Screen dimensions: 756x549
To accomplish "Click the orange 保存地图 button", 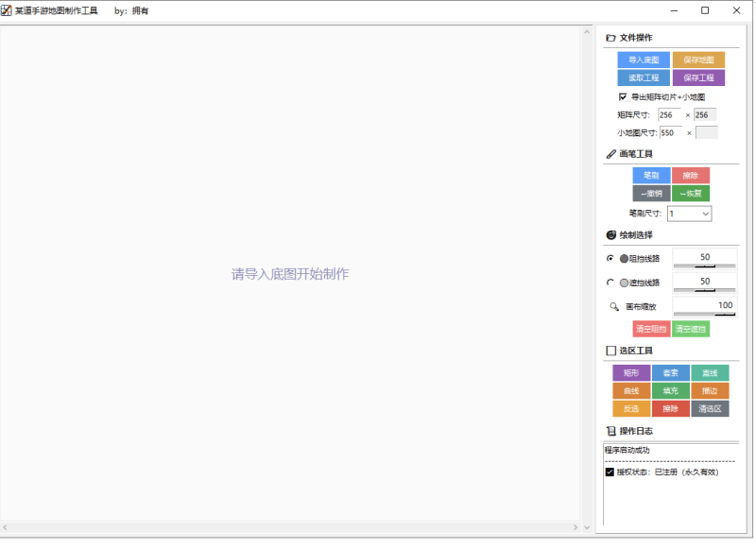I will pos(698,60).
